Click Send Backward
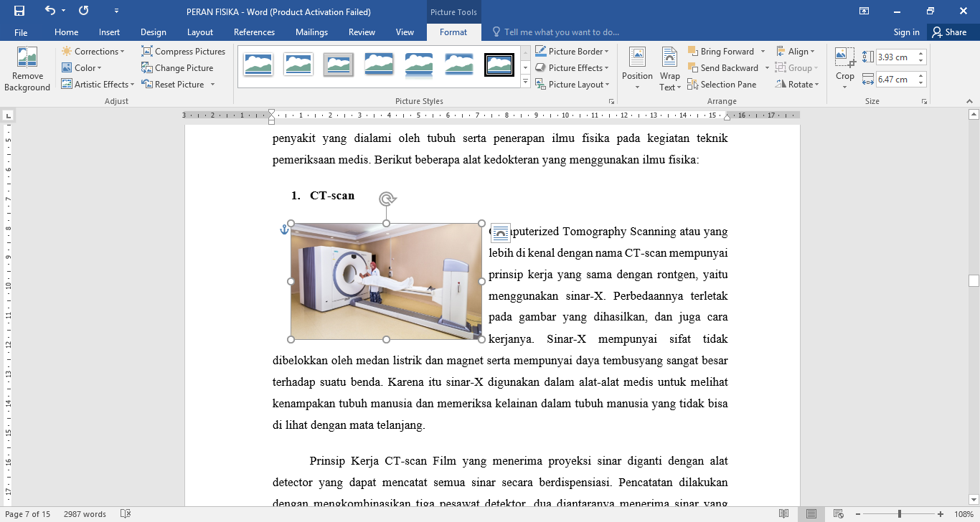The height and width of the screenshot is (522, 980). tap(723, 68)
